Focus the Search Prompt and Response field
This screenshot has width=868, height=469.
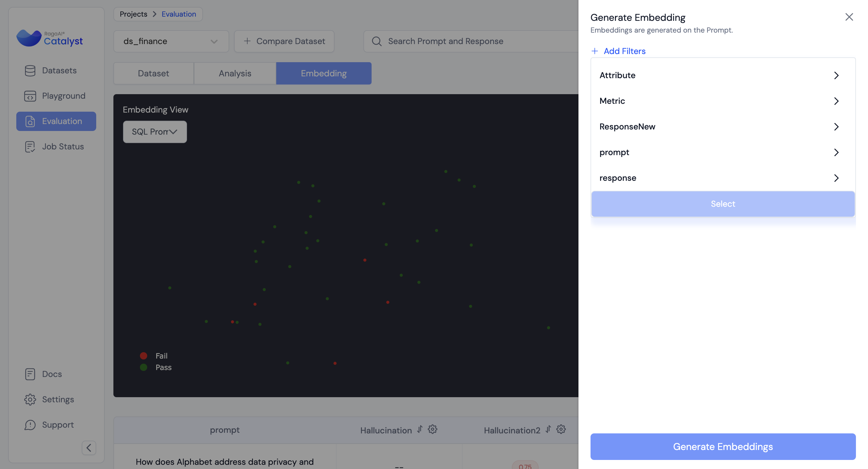(x=472, y=41)
